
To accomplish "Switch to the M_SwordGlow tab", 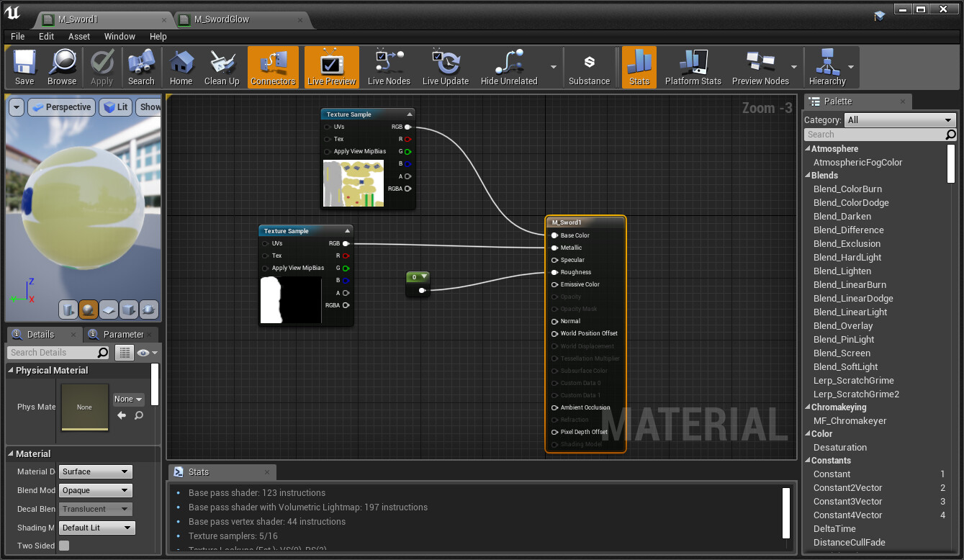I will [221, 19].
